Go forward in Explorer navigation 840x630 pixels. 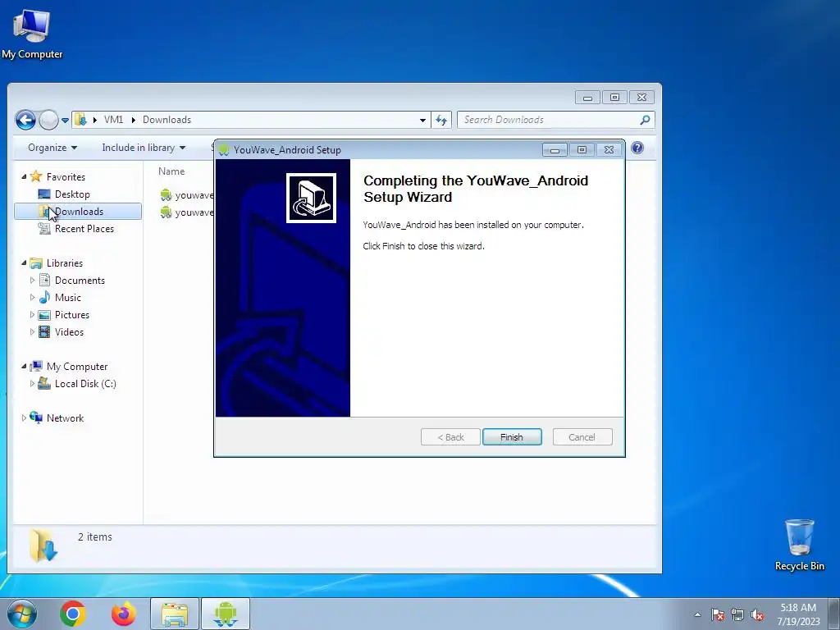point(48,120)
